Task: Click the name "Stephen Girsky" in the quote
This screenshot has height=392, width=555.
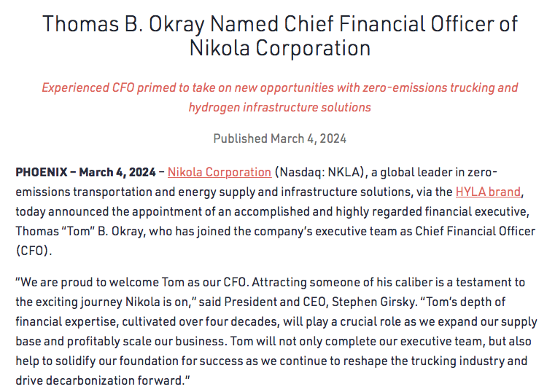Action: (374, 302)
